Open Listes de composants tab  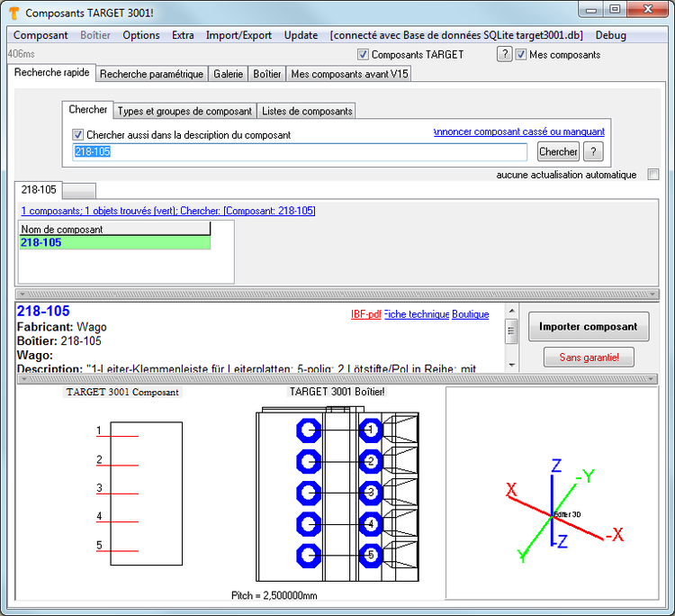307,111
